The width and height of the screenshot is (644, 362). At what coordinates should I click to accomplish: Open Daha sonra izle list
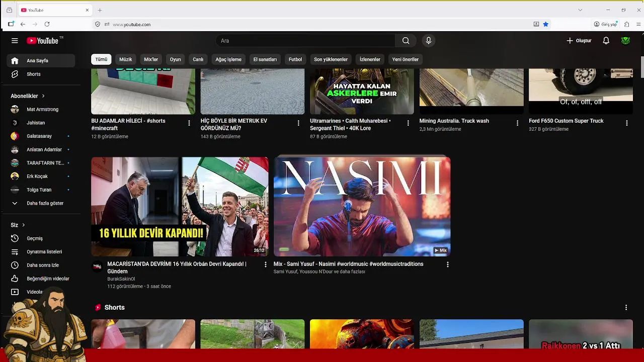41,265
